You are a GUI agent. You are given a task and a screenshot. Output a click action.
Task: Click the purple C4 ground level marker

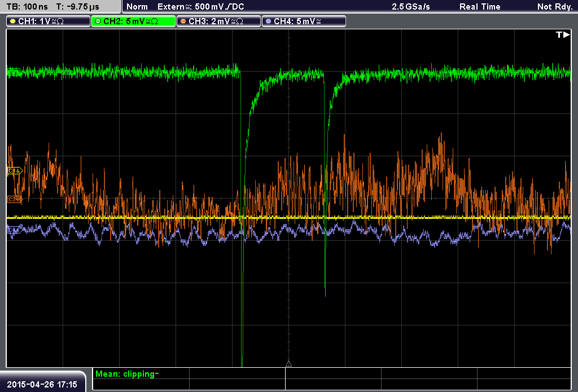click(15, 230)
